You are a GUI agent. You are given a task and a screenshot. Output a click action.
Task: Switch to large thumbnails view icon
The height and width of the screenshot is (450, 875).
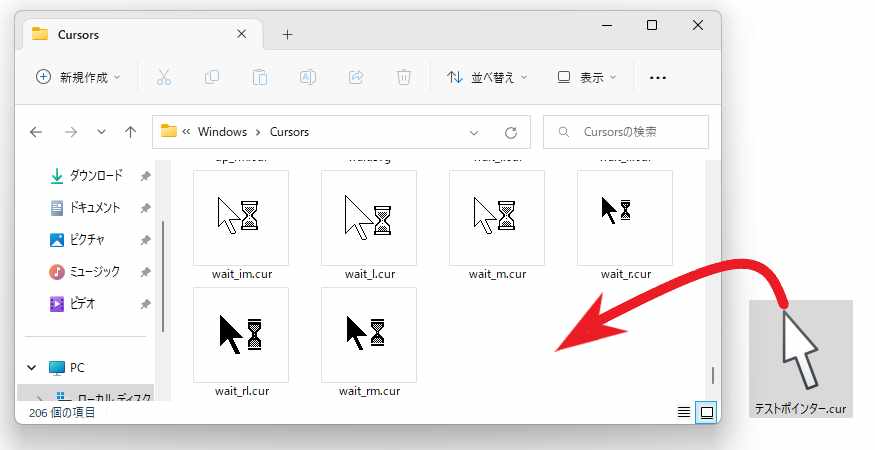[706, 413]
